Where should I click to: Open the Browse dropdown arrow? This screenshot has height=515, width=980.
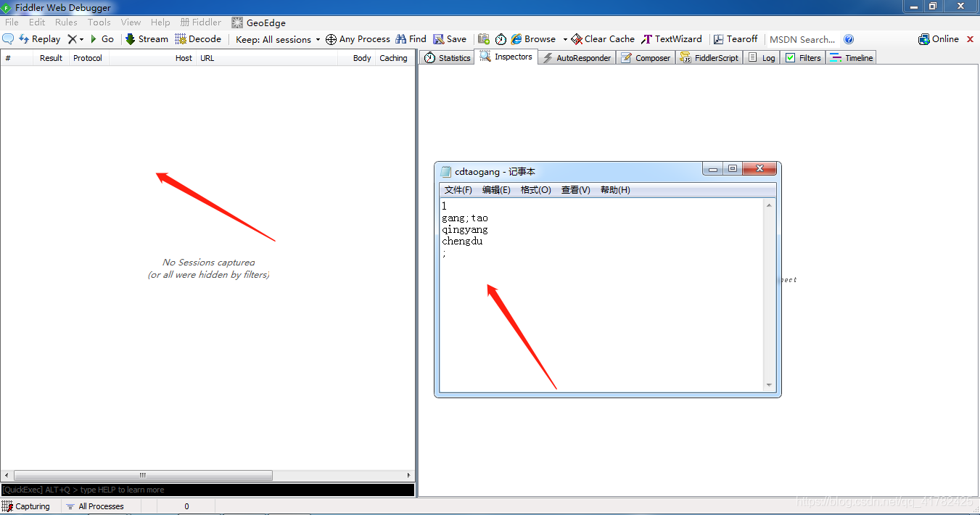coord(565,39)
